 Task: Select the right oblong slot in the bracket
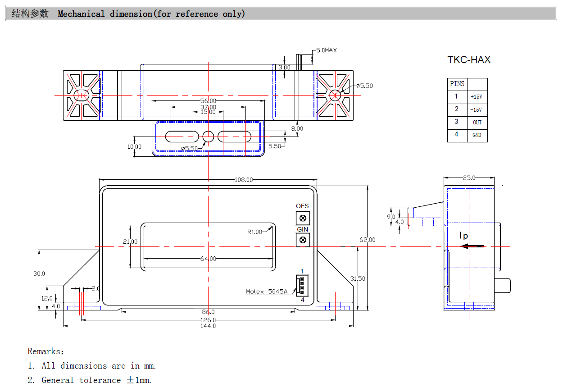234,137
